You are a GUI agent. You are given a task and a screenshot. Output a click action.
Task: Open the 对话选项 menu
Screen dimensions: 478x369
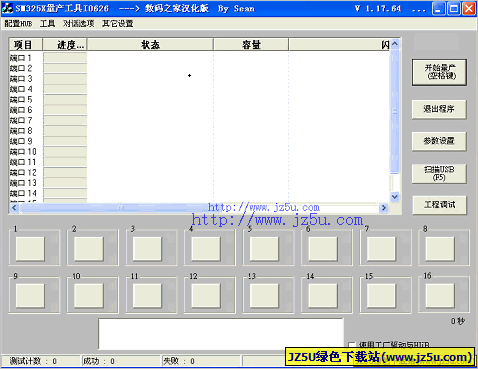point(79,24)
